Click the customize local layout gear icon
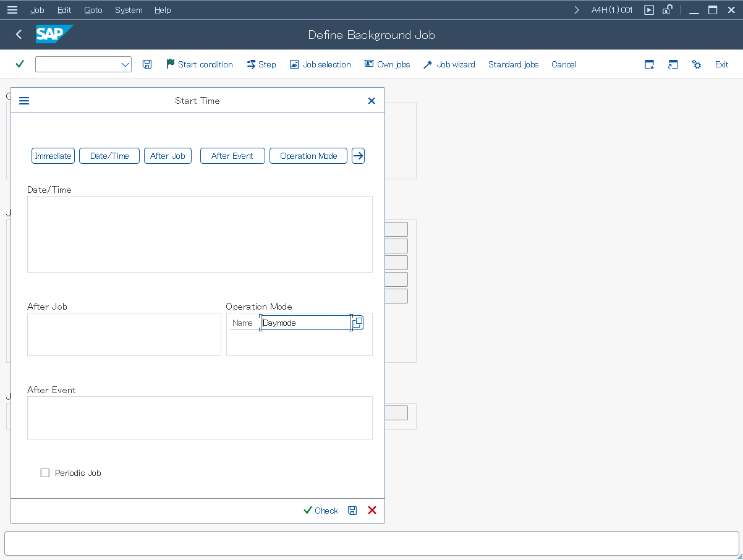 tap(697, 64)
